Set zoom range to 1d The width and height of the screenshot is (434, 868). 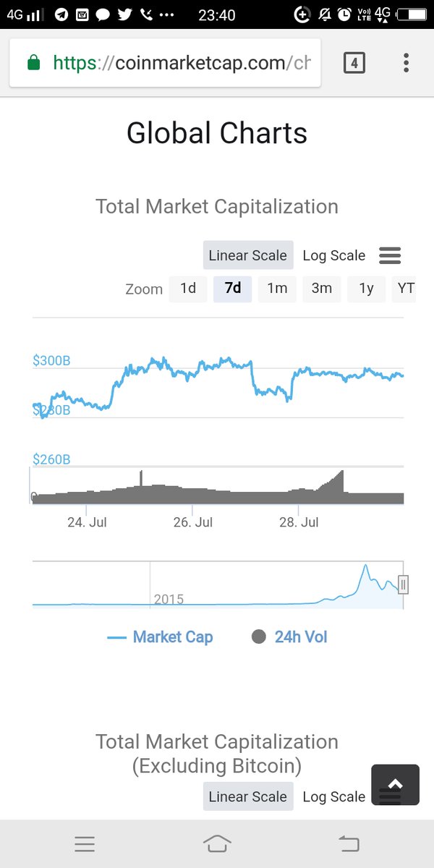click(x=188, y=289)
